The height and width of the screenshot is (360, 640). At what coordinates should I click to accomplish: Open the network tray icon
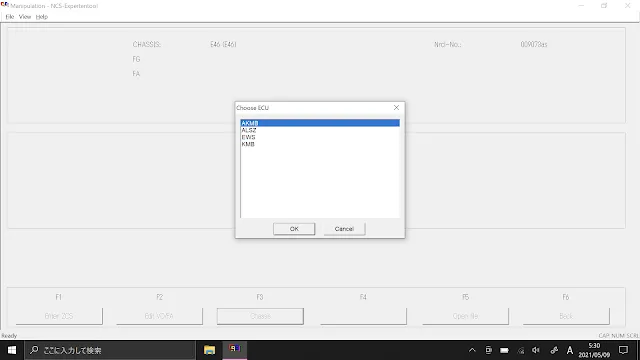521,350
